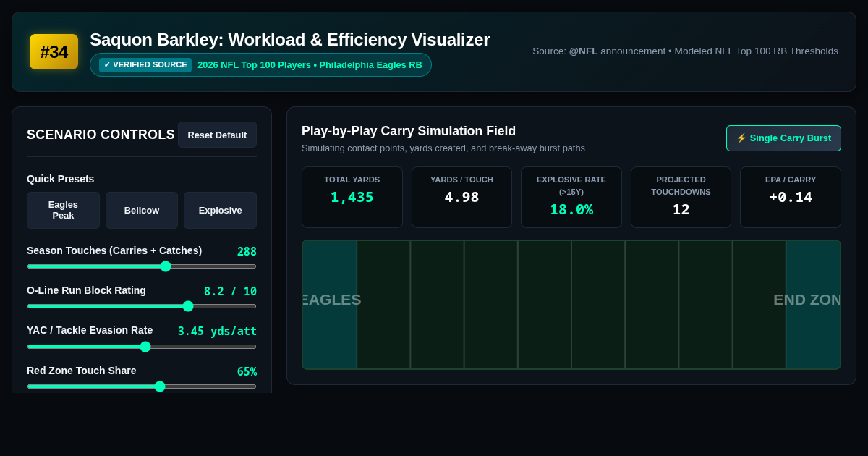Click the #34 rank badge
This screenshot has height=456, width=868.
click(x=54, y=51)
